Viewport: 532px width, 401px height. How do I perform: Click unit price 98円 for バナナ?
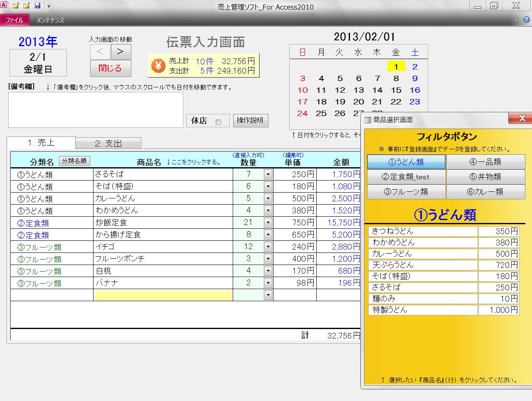click(295, 283)
